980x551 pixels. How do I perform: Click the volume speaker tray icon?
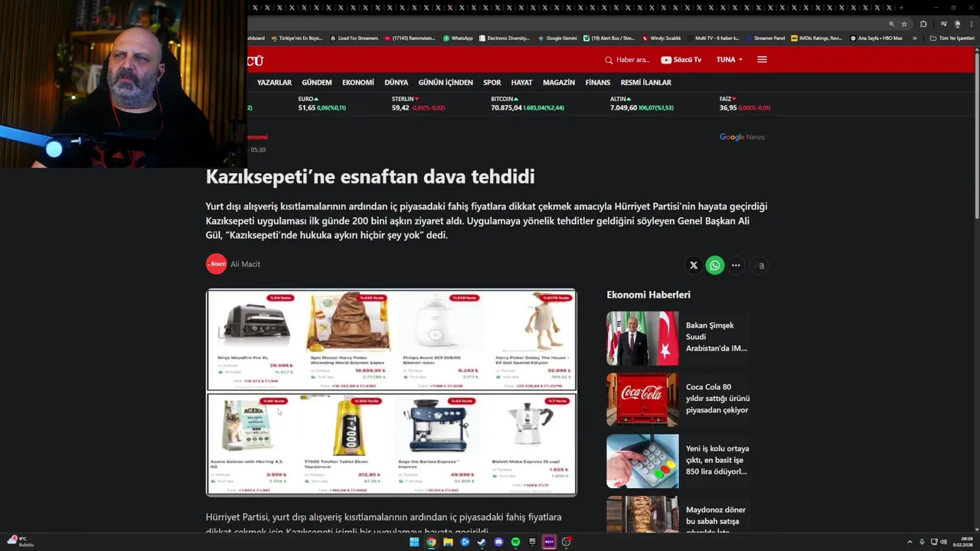point(943,542)
